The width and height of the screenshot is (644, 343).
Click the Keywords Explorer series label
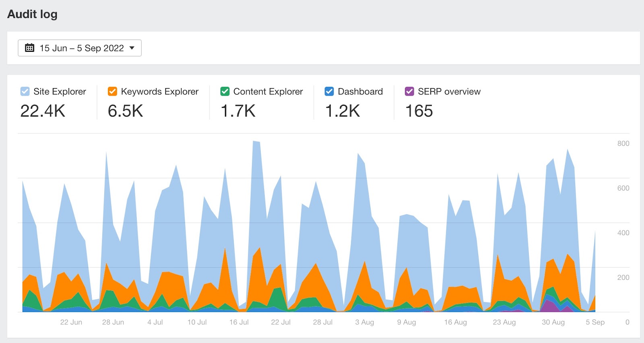(x=159, y=92)
